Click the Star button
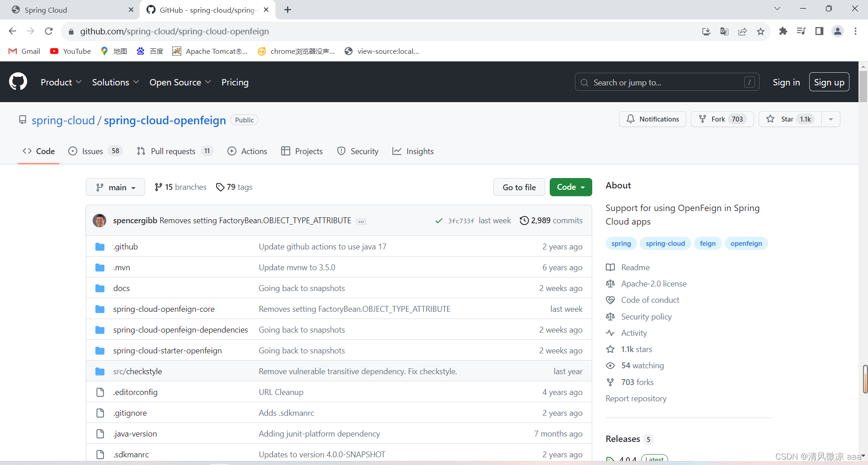868x465 pixels. point(790,119)
